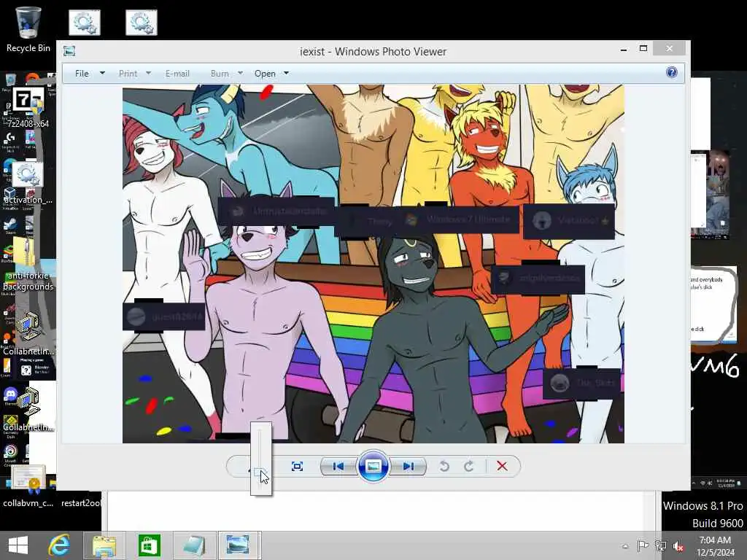Open the Windows Store taskbar icon

(x=149, y=545)
